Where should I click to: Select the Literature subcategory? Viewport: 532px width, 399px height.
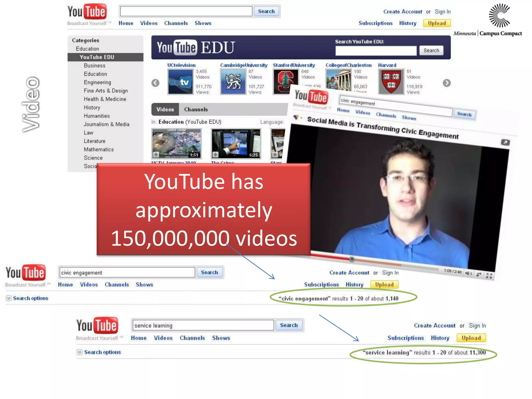[x=95, y=141]
